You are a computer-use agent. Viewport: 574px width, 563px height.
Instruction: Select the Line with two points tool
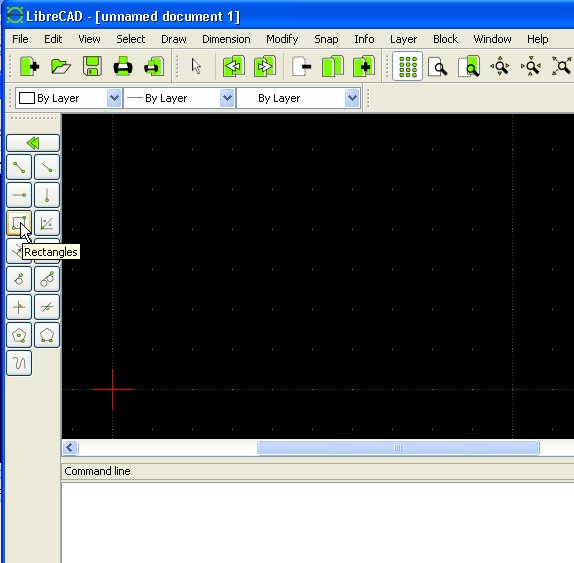19,167
